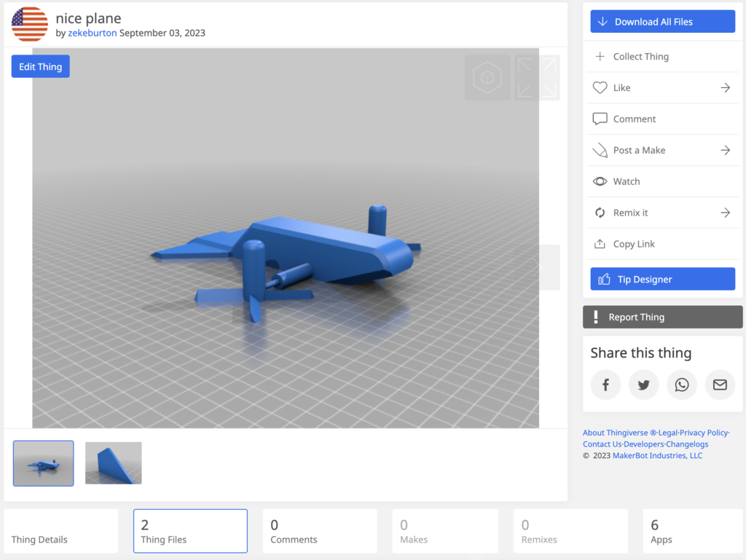746x560 pixels.
Task: Enter fullscreen with the expand icon
Action: pos(537,77)
